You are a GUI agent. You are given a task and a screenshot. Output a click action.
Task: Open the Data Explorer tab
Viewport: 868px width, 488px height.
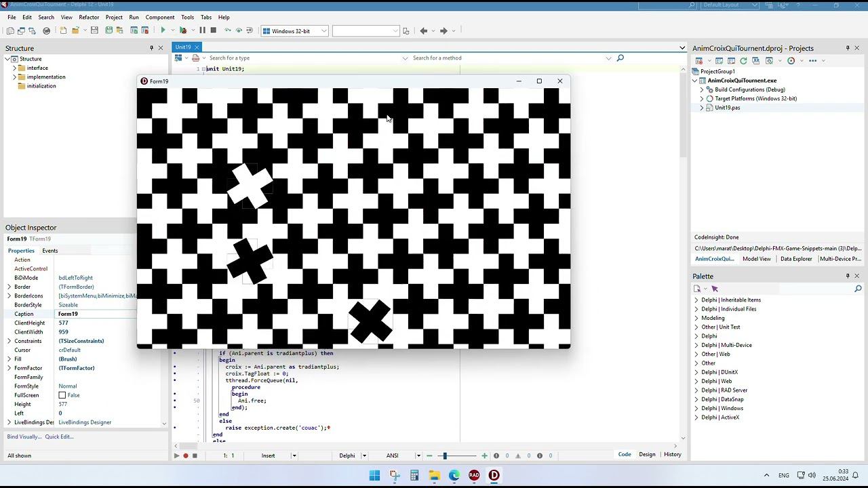(796, 259)
